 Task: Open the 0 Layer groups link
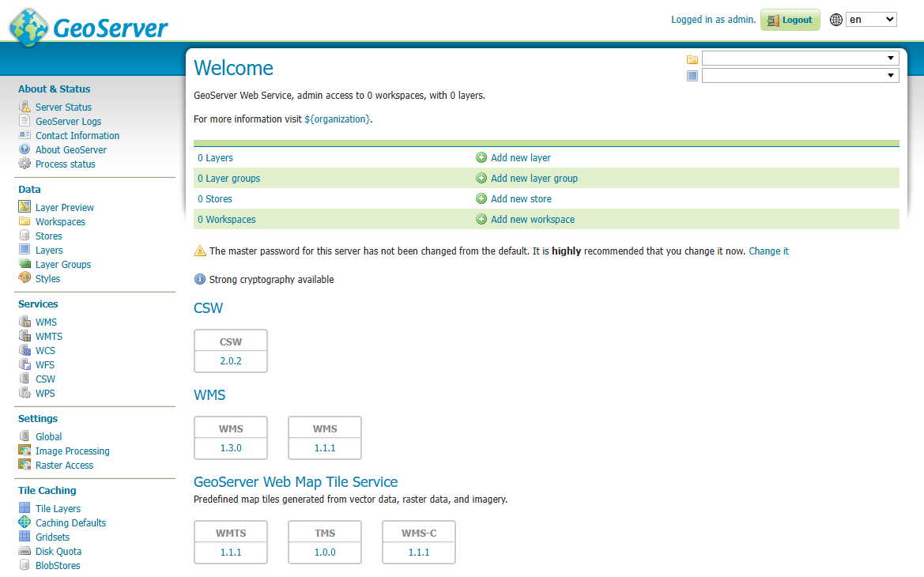pos(228,178)
